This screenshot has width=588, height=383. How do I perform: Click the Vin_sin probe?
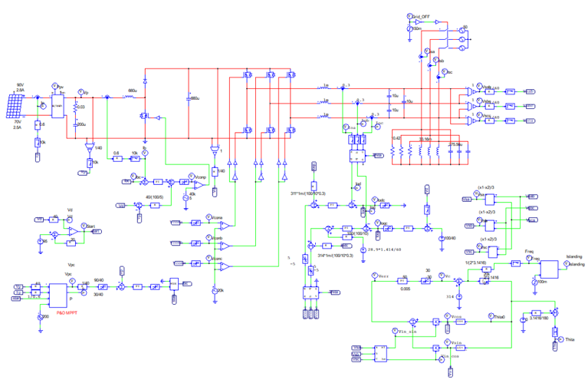[395, 331]
